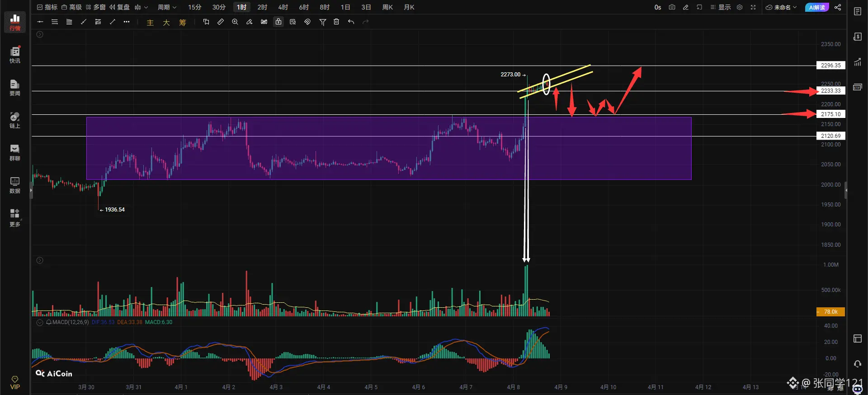Viewport: 868px width, 395px height.
Task: Open the 行情 market sidebar section
Action: 15,22
